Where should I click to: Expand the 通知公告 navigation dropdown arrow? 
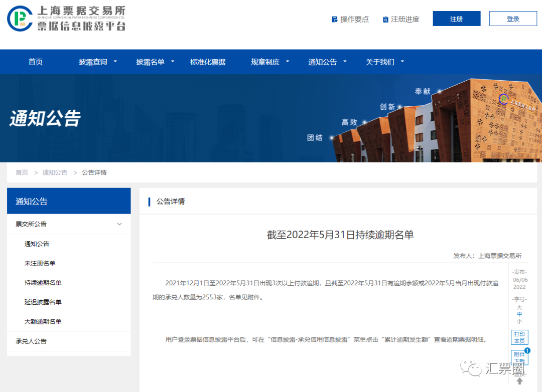(x=345, y=62)
